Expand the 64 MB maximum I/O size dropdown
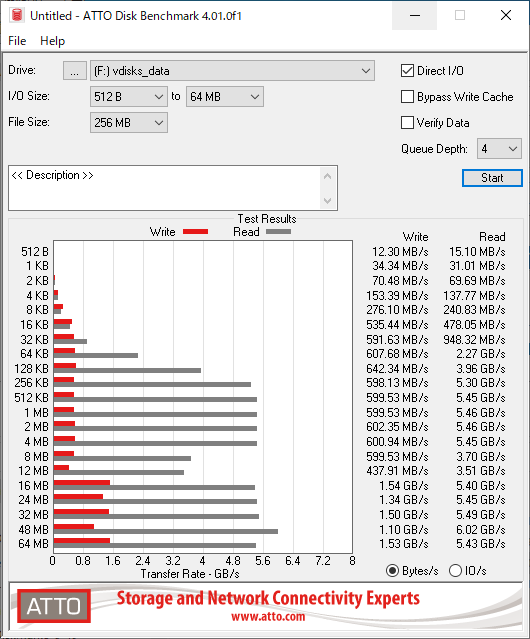The height and width of the screenshot is (639, 530). tap(225, 97)
